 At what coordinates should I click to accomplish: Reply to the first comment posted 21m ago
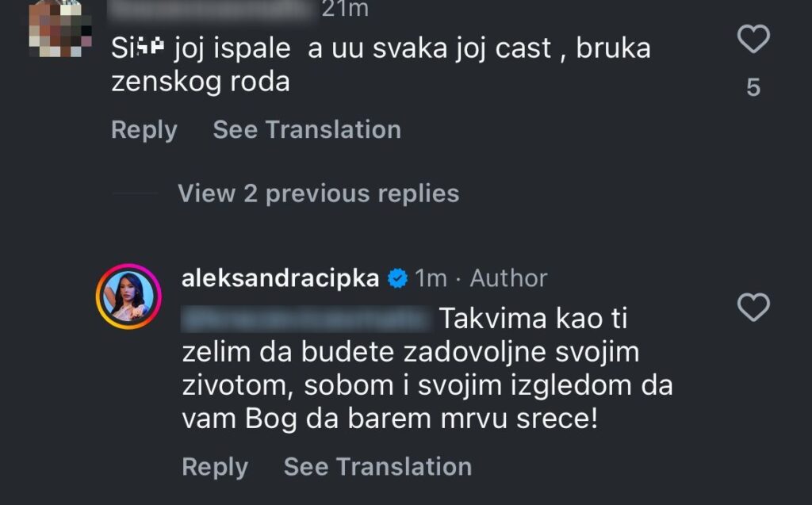click(144, 130)
